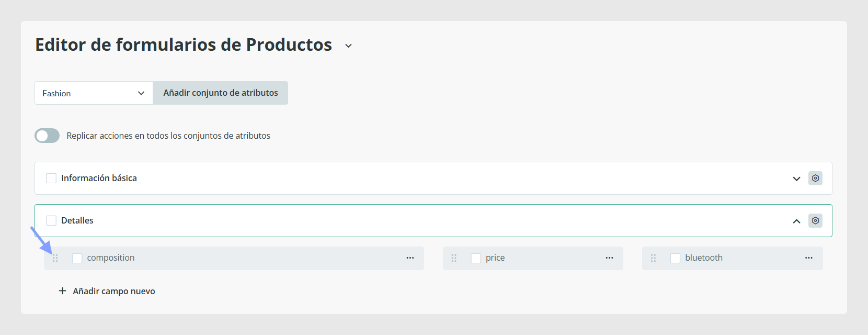
Task: Open the Fashion attribute set dropdown
Action: [94, 93]
